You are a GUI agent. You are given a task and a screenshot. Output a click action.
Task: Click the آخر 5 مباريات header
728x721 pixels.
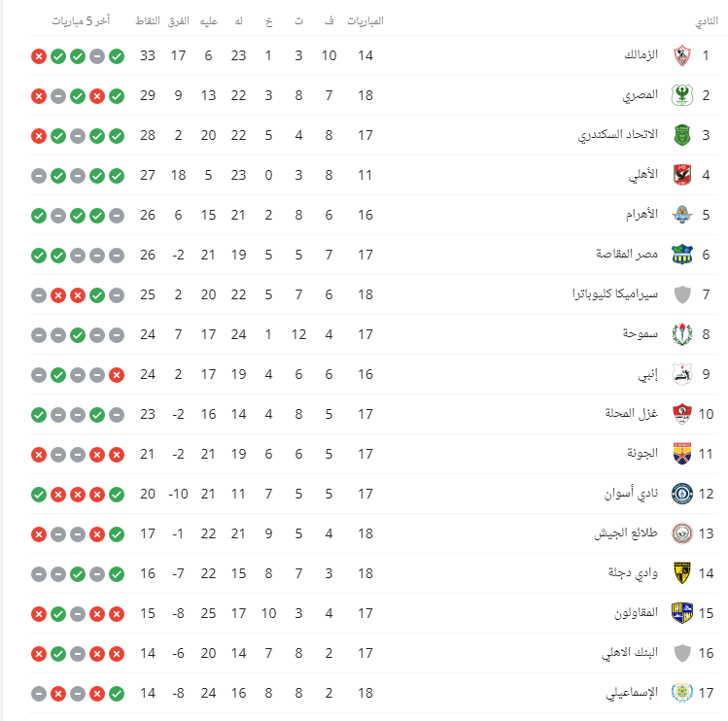pos(81,21)
